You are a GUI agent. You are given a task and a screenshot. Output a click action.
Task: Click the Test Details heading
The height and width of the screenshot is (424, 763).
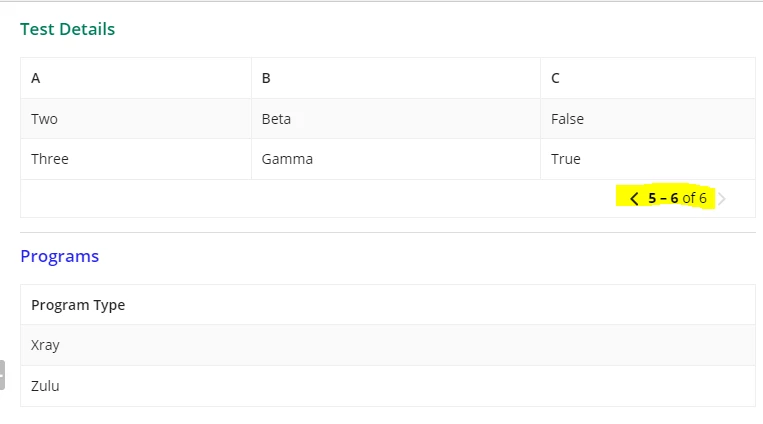pyautogui.click(x=68, y=29)
